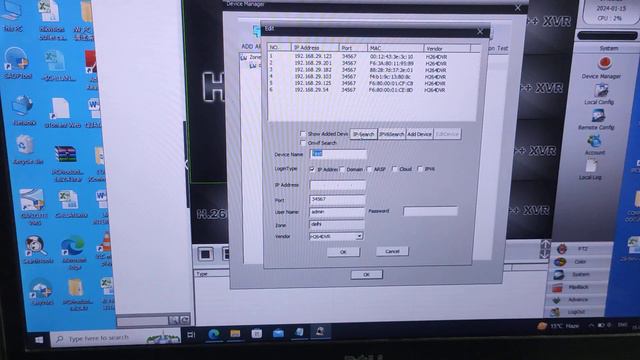Open the Mail app on the taskbar
This screenshot has width=640, height=360.
[278, 333]
